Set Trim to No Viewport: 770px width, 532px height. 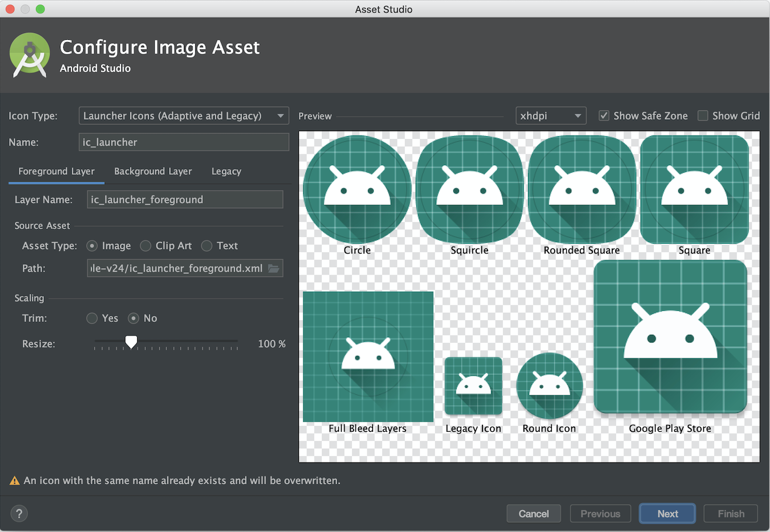coord(133,318)
